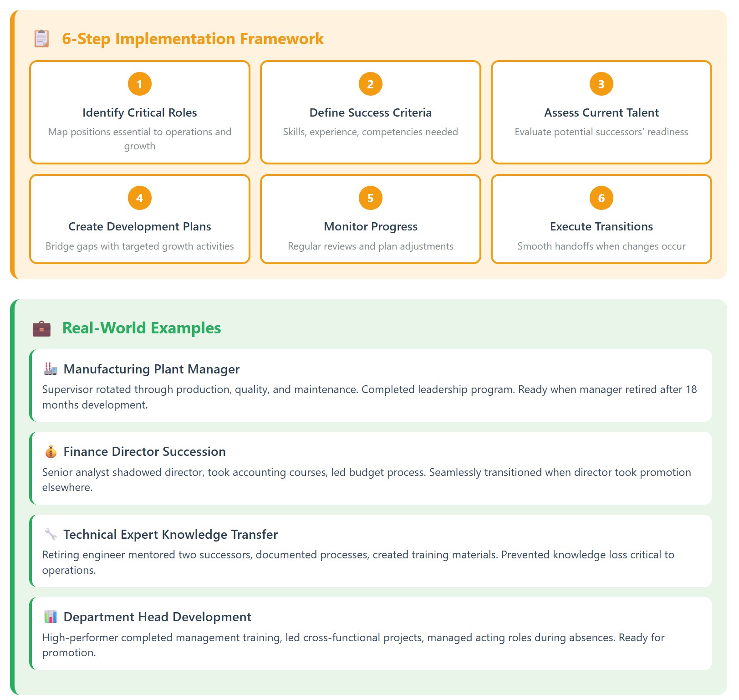Click the orange number 1 step circle
The width and height of the screenshot is (739, 700).
140,84
